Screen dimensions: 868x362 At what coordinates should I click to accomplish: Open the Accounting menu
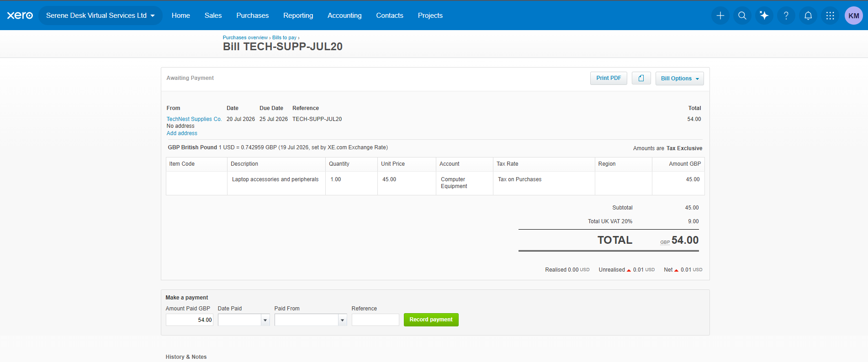(x=344, y=16)
